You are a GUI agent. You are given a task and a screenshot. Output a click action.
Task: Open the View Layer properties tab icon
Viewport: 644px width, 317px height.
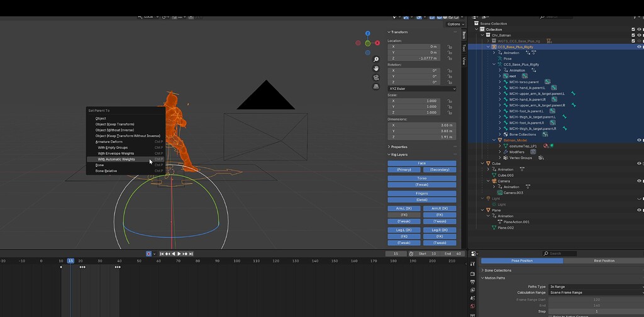click(x=472, y=291)
